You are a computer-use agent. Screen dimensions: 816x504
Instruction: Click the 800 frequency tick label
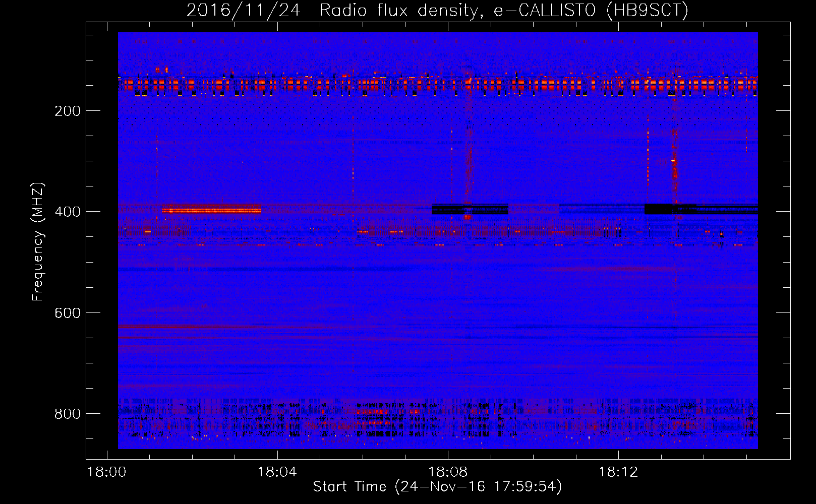[x=68, y=414]
